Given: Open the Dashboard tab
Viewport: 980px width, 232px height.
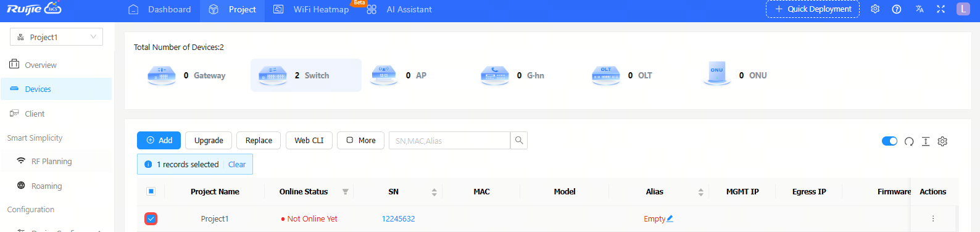Looking at the screenshot, I should (x=160, y=9).
